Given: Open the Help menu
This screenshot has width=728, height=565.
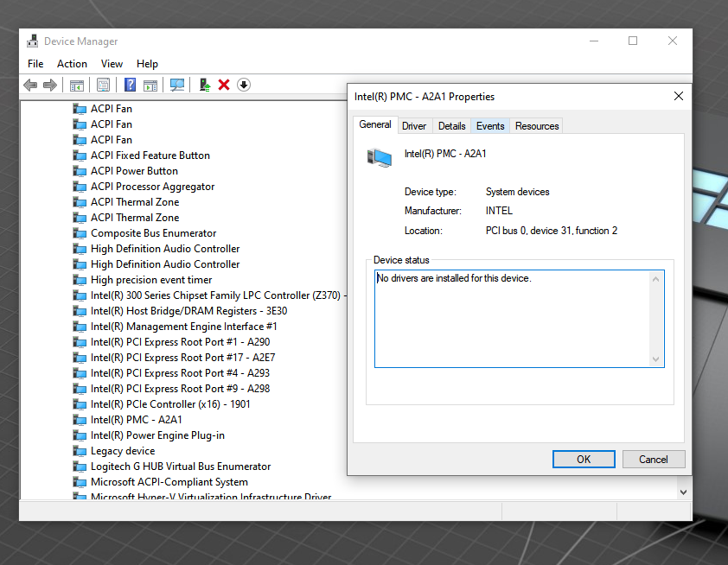Looking at the screenshot, I should [x=147, y=64].
